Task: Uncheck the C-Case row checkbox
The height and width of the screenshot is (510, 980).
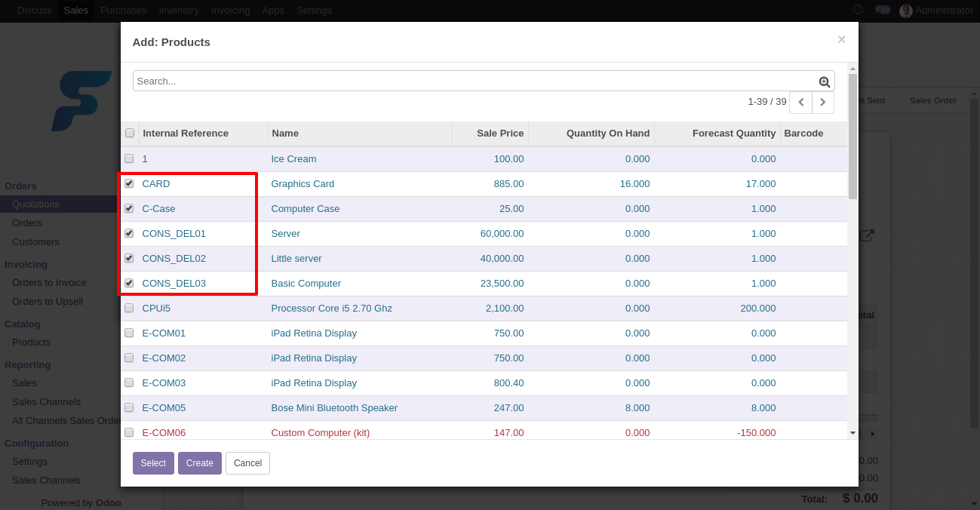Action: click(x=129, y=208)
